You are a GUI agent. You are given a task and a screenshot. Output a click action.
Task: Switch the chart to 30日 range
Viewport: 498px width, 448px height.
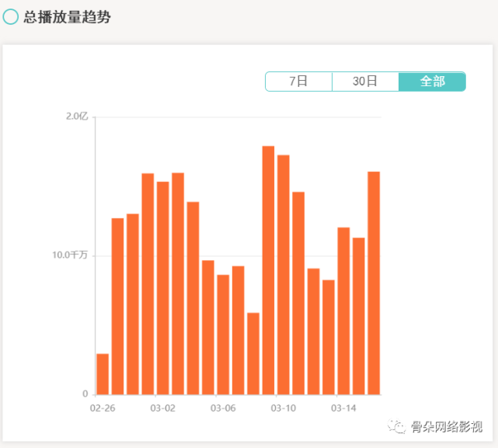(365, 82)
